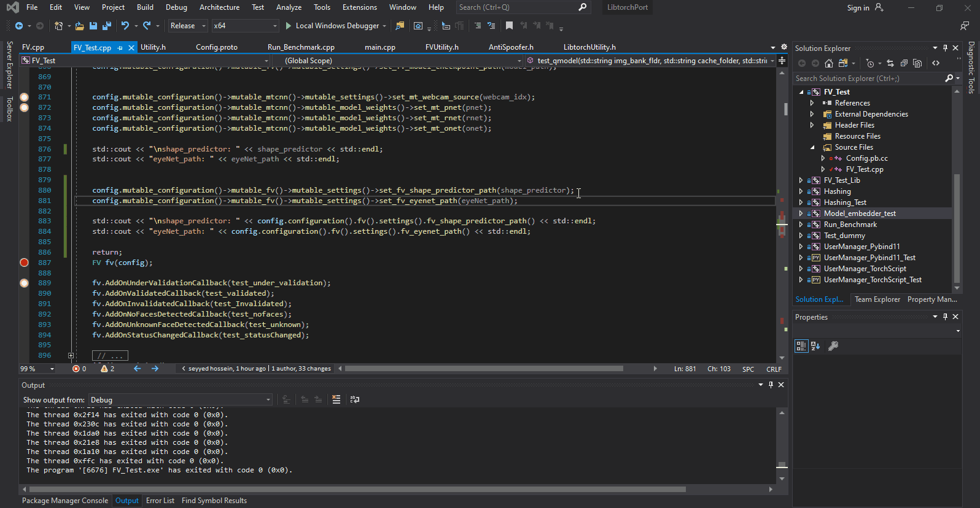Switch to the AntiSpoofer.h editor tab
The image size is (980, 508).
[511, 47]
